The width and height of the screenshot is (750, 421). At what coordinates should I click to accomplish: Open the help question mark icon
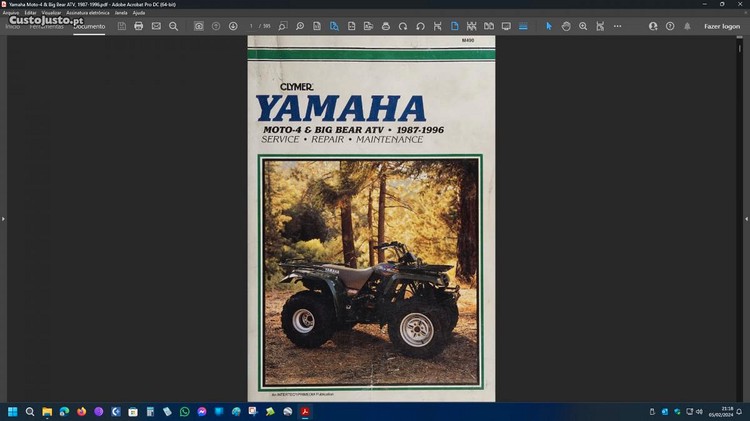[x=670, y=26]
